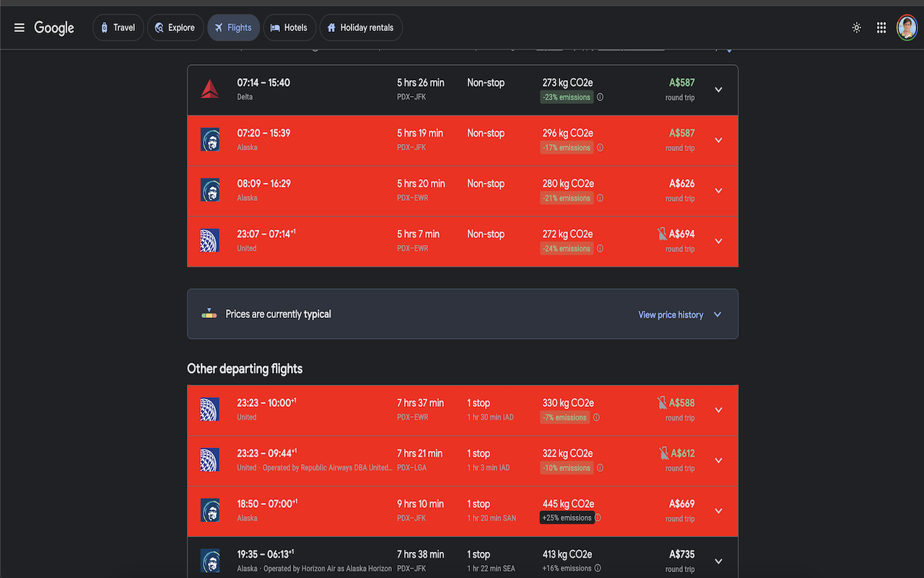
Task: Click the carry-on bag icon next to A$694
Action: tap(661, 233)
